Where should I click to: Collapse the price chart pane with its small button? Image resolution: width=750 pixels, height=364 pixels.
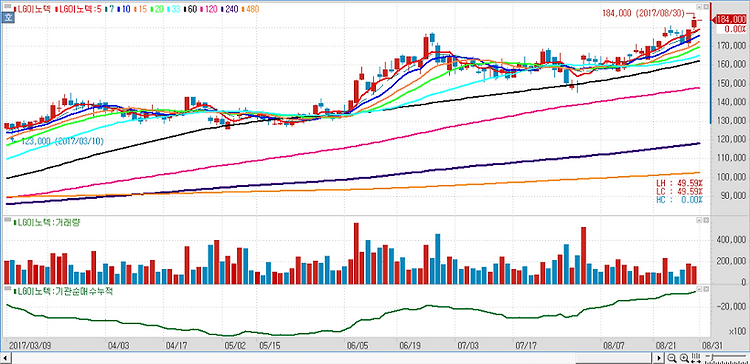click(699, 7)
